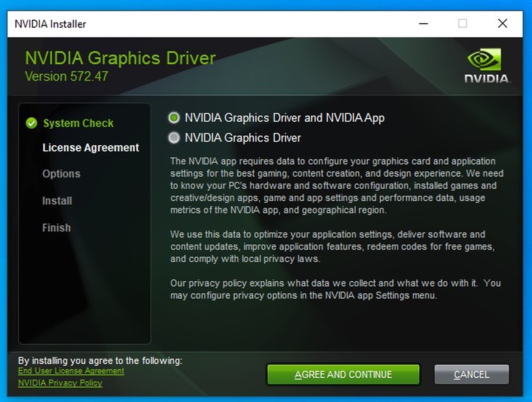Screen dimensions: 532x402
Task: Click the green System Check checkmark icon
Action: 32,123
